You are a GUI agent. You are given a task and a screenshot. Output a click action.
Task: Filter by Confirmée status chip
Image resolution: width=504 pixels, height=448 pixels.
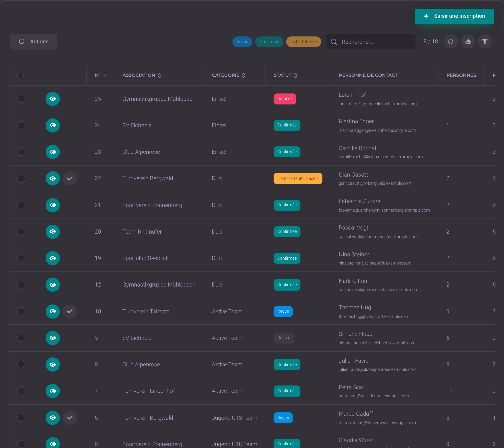coord(269,42)
